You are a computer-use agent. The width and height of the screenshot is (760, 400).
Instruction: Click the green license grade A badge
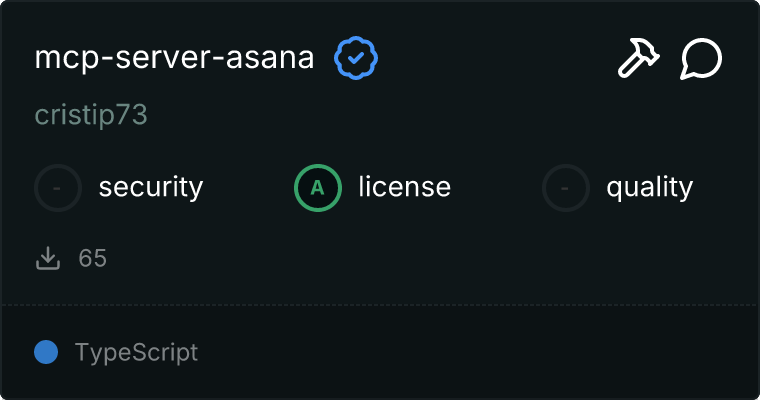tap(318, 187)
